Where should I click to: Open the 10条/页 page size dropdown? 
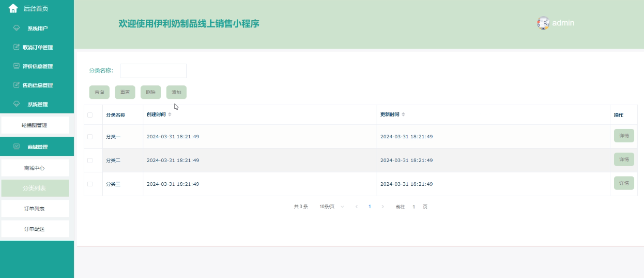(x=331, y=207)
